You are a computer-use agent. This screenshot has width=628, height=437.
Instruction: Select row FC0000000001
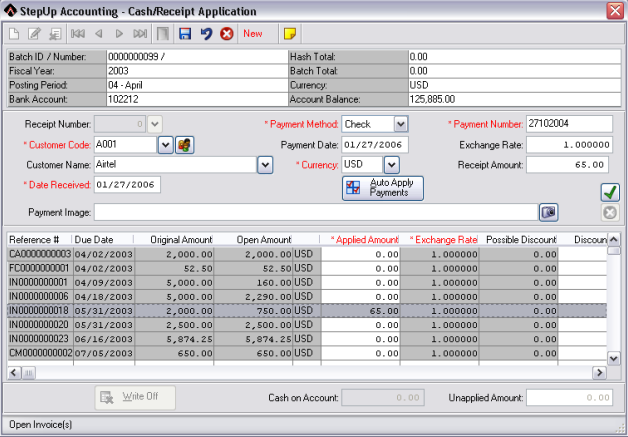tap(307, 268)
